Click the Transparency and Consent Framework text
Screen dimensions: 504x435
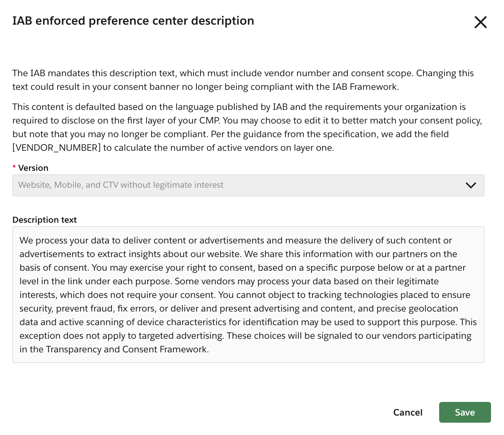click(128, 349)
